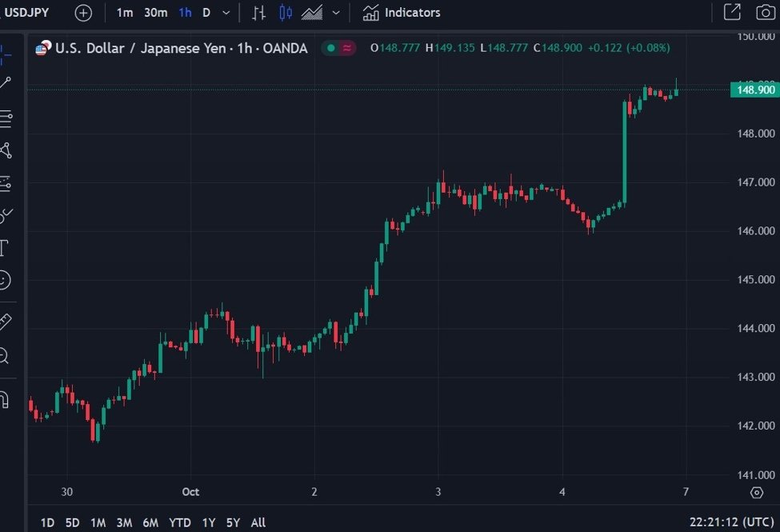Select the trend line drawing tool
Viewport: 780px width, 532px height.
click(6, 84)
